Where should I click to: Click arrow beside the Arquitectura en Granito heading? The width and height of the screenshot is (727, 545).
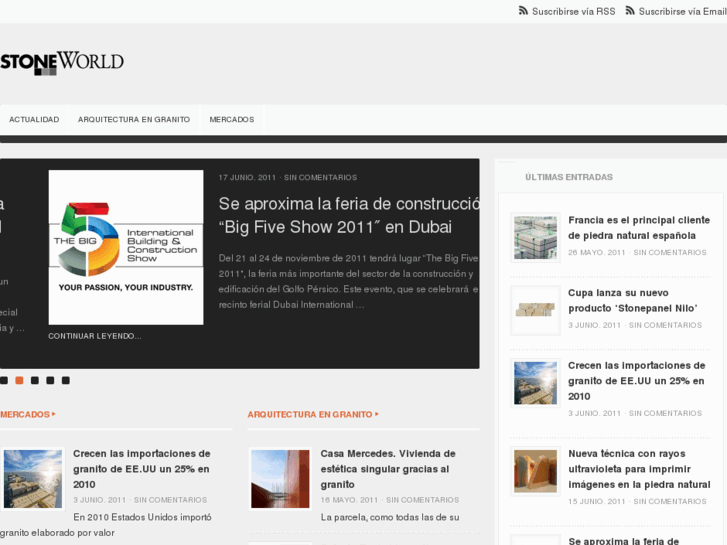point(377,414)
